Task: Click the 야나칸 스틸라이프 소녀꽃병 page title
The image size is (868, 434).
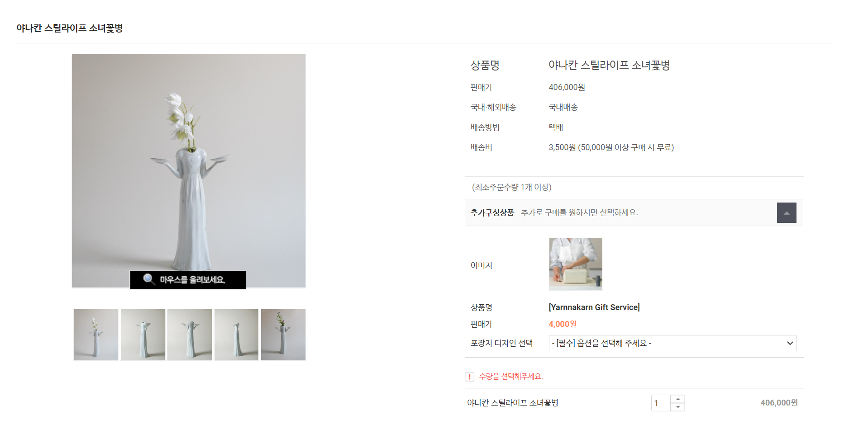Action: (70, 28)
